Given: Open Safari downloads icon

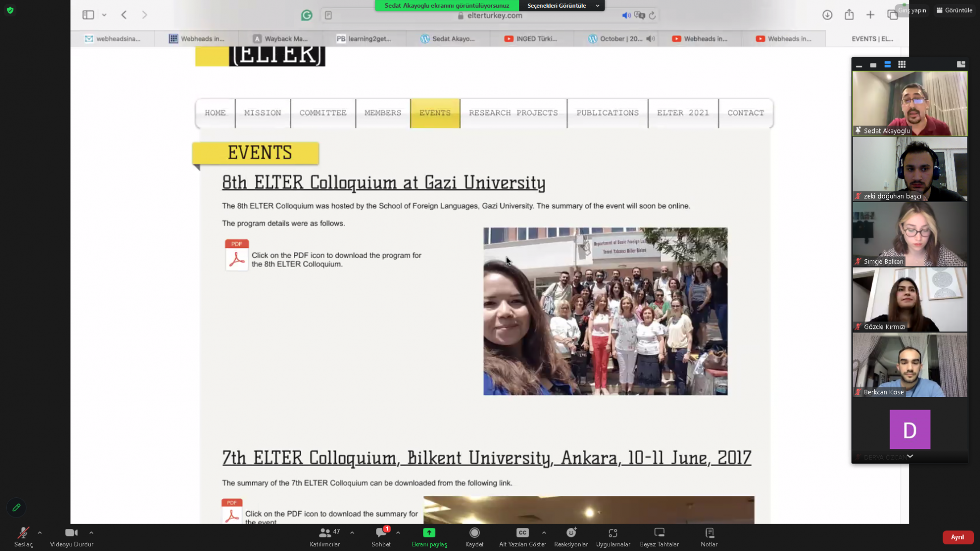Looking at the screenshot, I should [827, 15].
